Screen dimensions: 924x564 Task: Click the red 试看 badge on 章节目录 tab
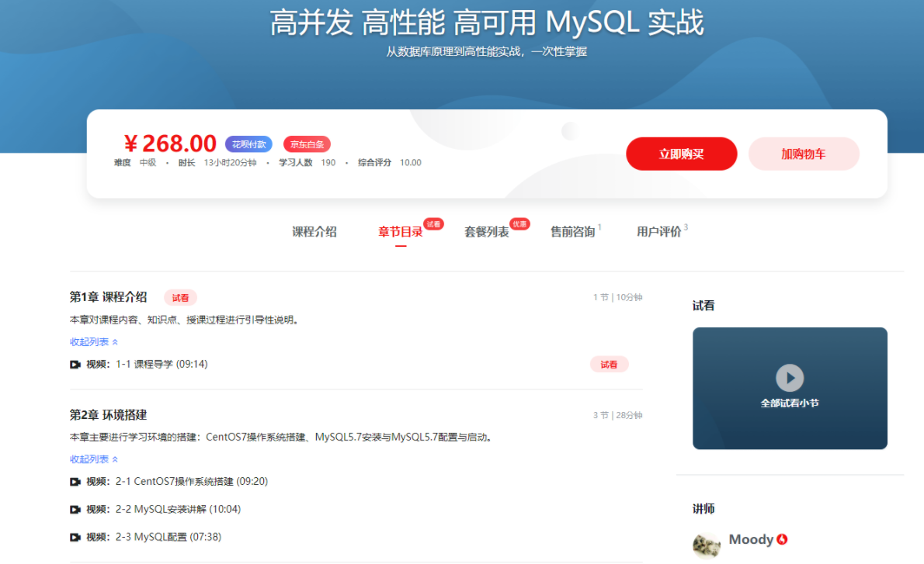pos(432,223)
